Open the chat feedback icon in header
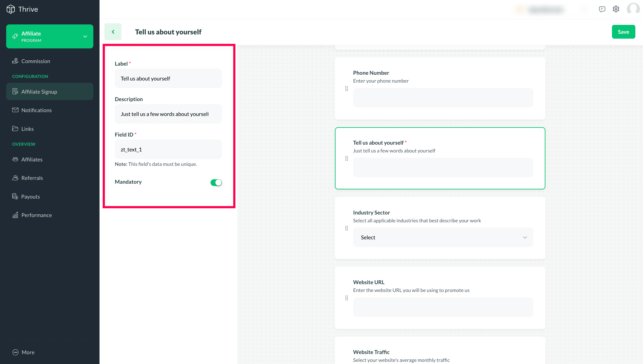 (x=602, y=9)
